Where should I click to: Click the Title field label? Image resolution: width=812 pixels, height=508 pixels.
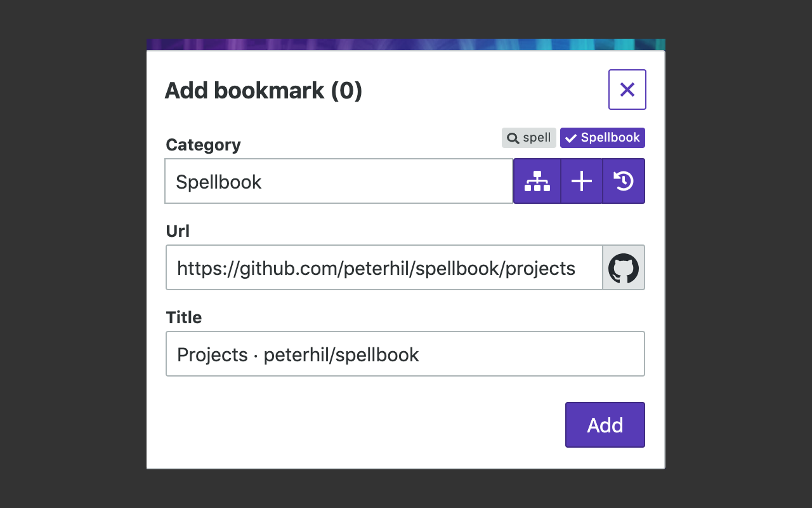point(184,317)
